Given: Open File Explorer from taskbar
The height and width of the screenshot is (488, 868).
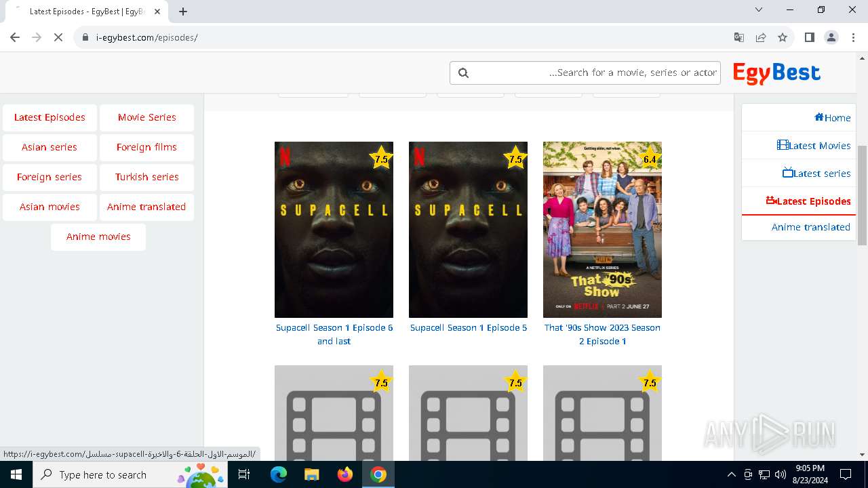Looking at the screenshot, I should 311,474.
